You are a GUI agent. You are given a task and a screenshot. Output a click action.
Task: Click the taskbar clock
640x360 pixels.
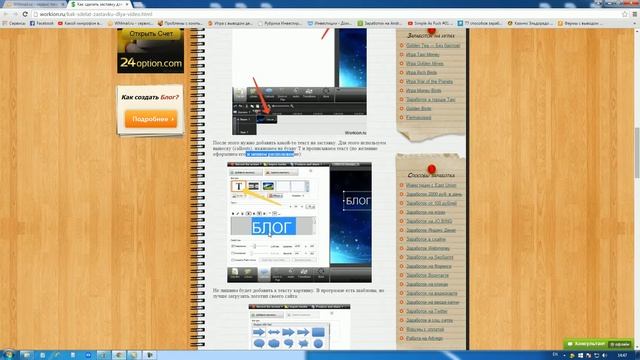click(x=622, y=356)
